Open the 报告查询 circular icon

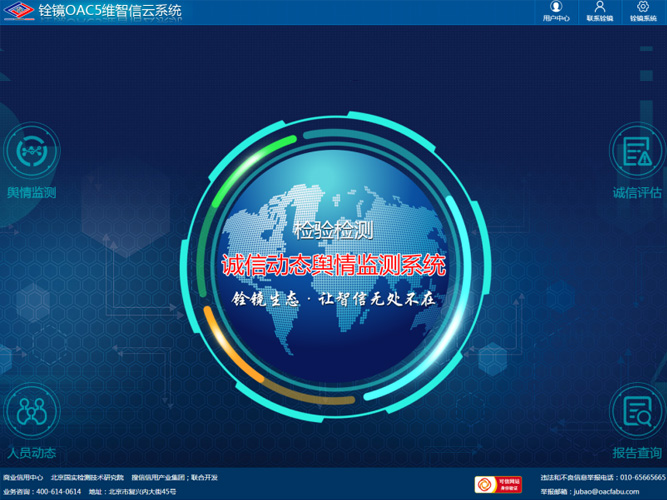(x=636, y=409)
